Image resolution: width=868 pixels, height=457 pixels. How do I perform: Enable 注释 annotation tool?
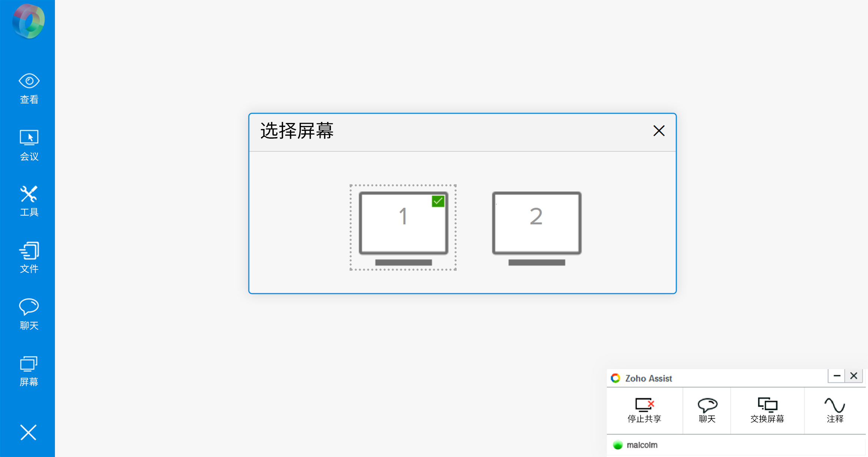(835, 410)
